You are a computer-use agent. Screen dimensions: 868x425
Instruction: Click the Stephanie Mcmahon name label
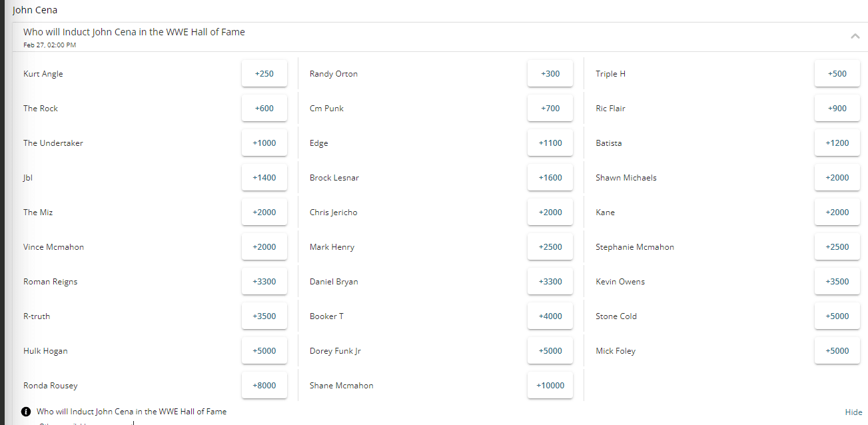pyautogui.click(x=635, y=247)
